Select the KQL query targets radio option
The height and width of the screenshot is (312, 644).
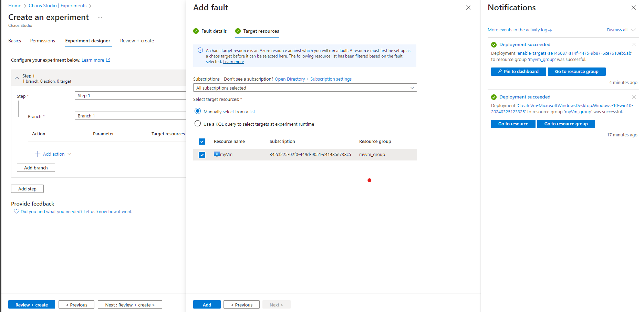(x=198, y=124)
